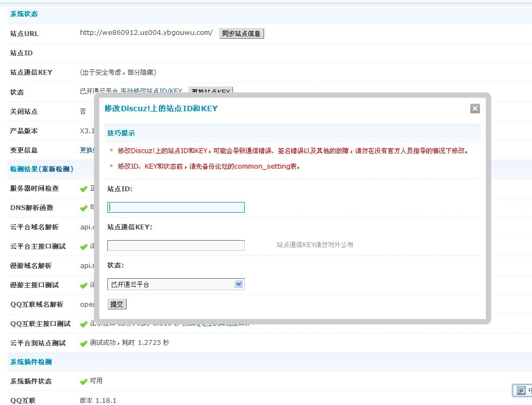Click the 关闭站点 row label
532x405 pixels.
pyautogui.click(x=24, y=111)
